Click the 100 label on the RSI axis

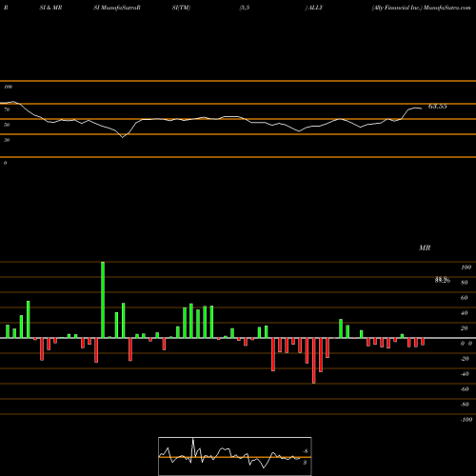(8, 87)
